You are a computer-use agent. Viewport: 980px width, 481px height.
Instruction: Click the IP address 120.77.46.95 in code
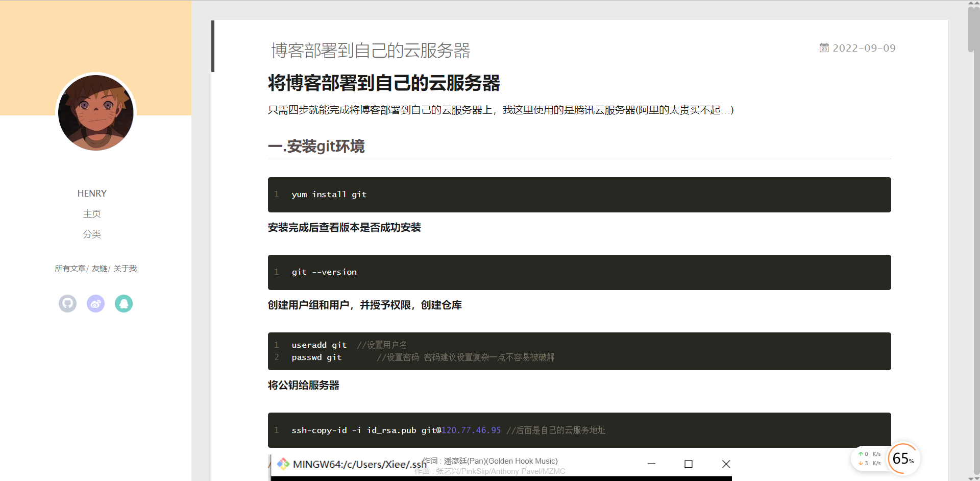[x=471, y=430]
